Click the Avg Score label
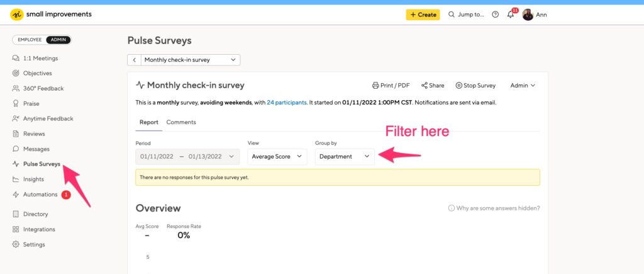Screen dimensions: 644x274 click(147, 226)
